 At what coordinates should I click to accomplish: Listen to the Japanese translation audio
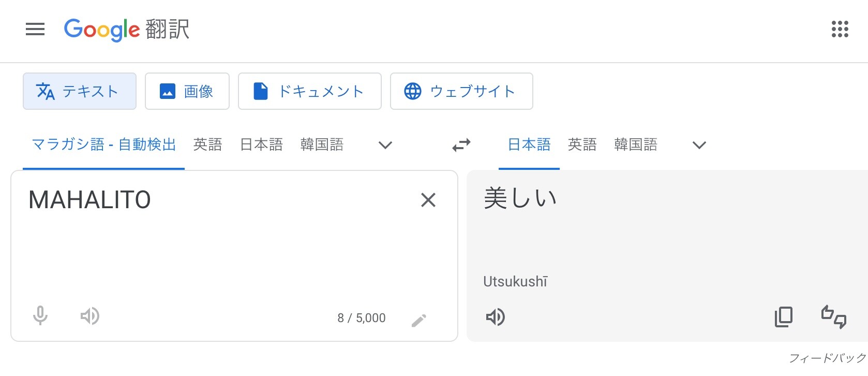(x=496, y=317)
